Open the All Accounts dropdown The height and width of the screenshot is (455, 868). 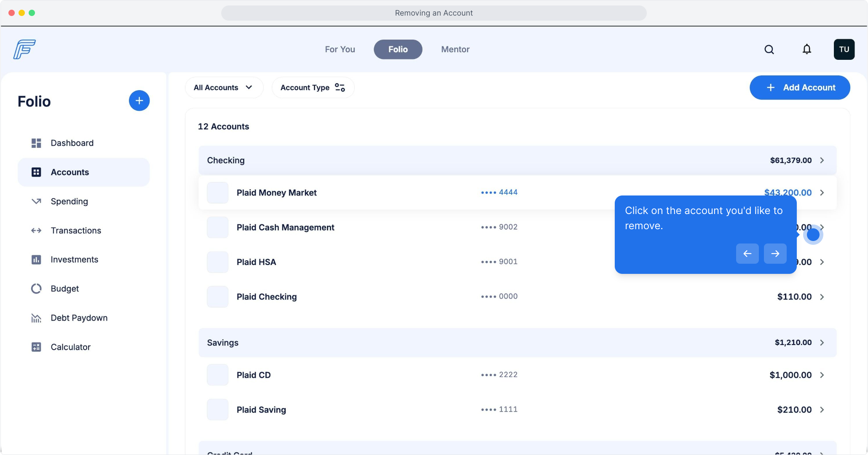224,88
